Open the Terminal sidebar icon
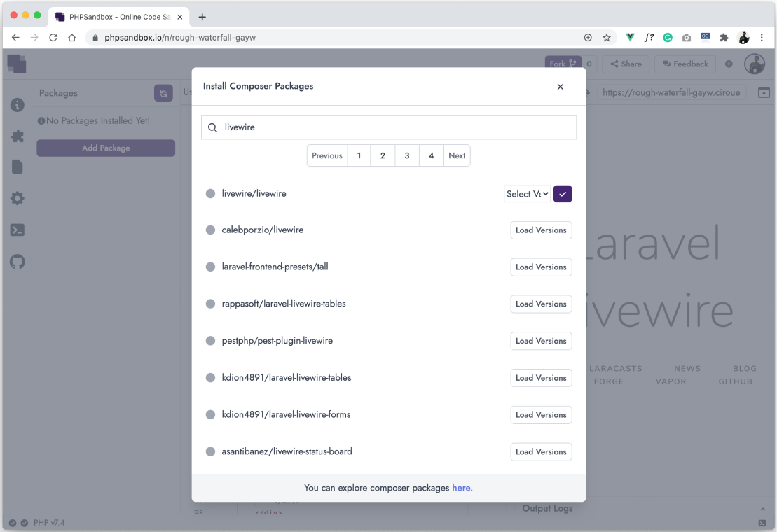Screen dimensions: 777x532 coord(17,230)
